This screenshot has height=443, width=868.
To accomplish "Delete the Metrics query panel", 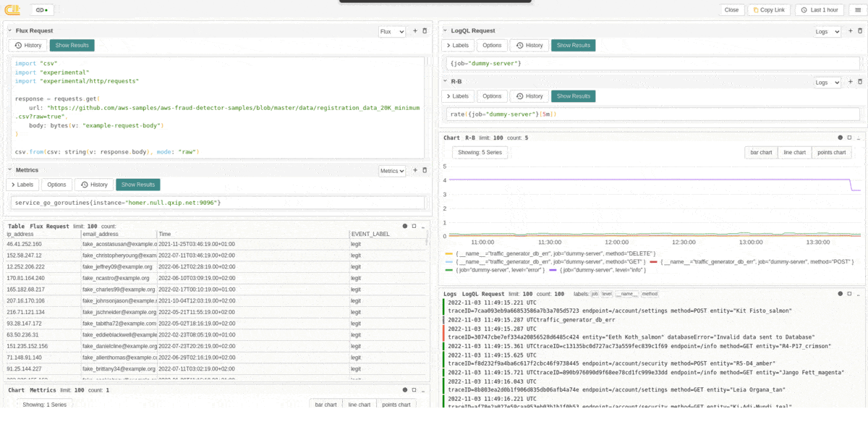I will click(x=425, y=170).
